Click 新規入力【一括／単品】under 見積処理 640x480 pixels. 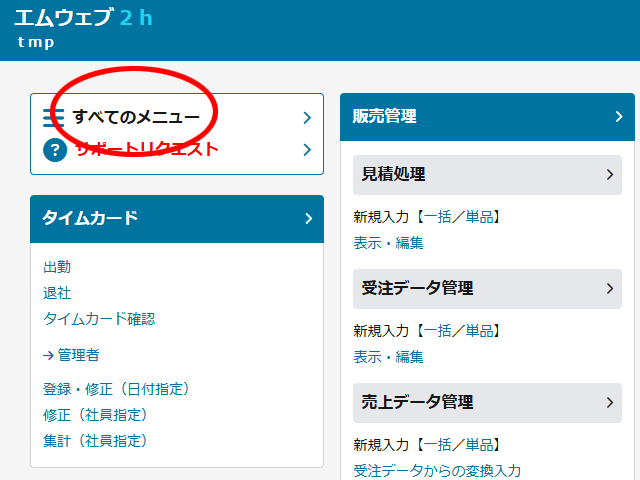pyautogui.click(x=427, y=217)
